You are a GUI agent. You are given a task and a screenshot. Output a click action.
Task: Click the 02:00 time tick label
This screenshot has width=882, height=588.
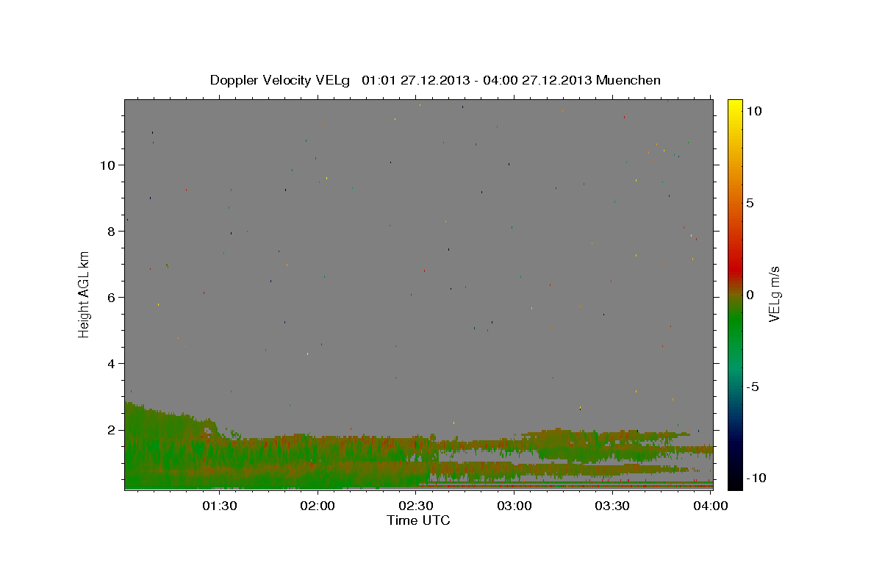point(318,506)
